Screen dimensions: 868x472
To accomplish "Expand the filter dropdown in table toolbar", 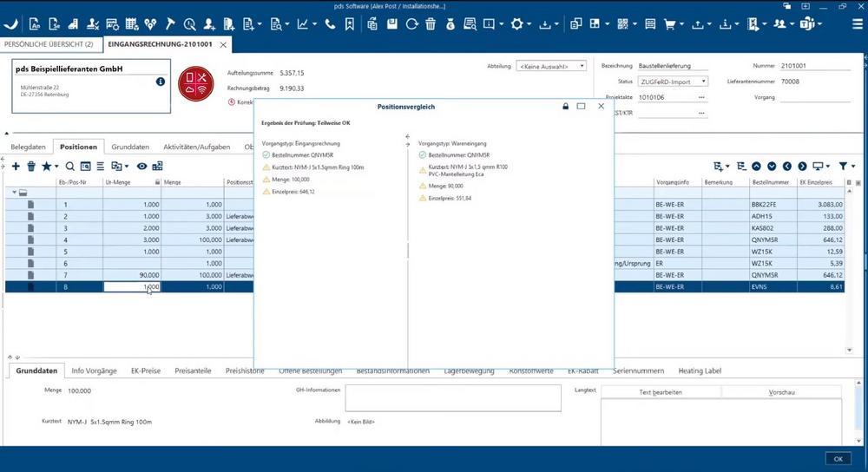I will [x=845, y=166].
